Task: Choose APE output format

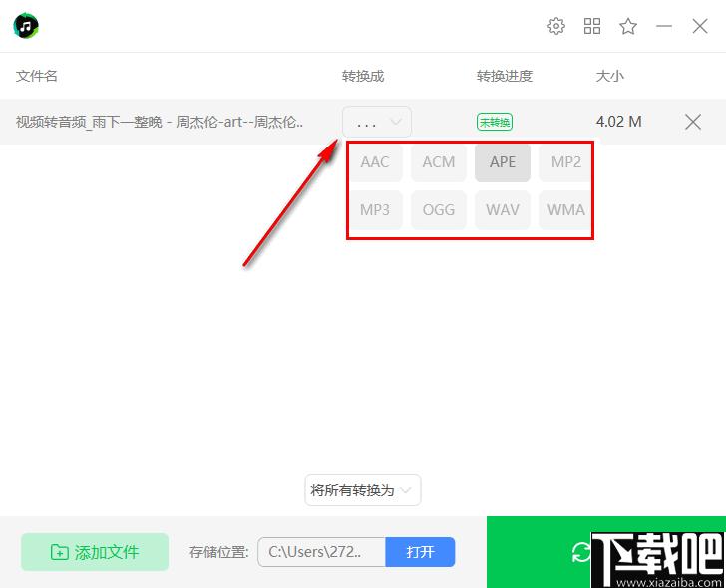Action: [x=503, y=162]
